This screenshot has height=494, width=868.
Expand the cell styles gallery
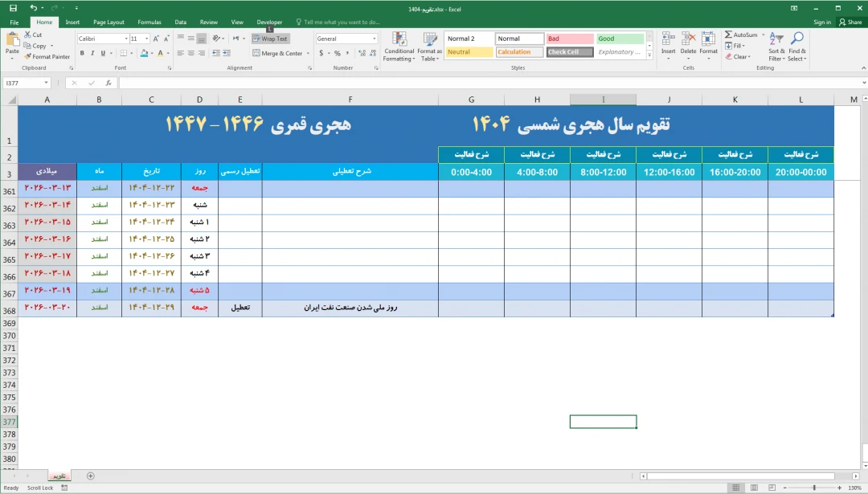(649, 55)
